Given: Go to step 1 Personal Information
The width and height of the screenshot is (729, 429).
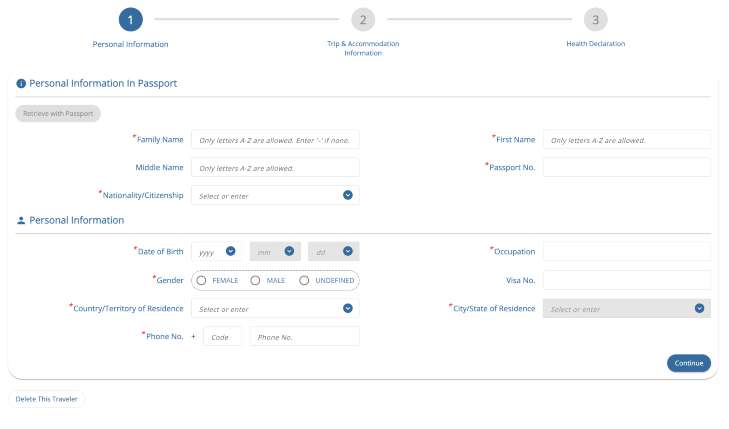Looking at the screenshot, I should (131, 20).
